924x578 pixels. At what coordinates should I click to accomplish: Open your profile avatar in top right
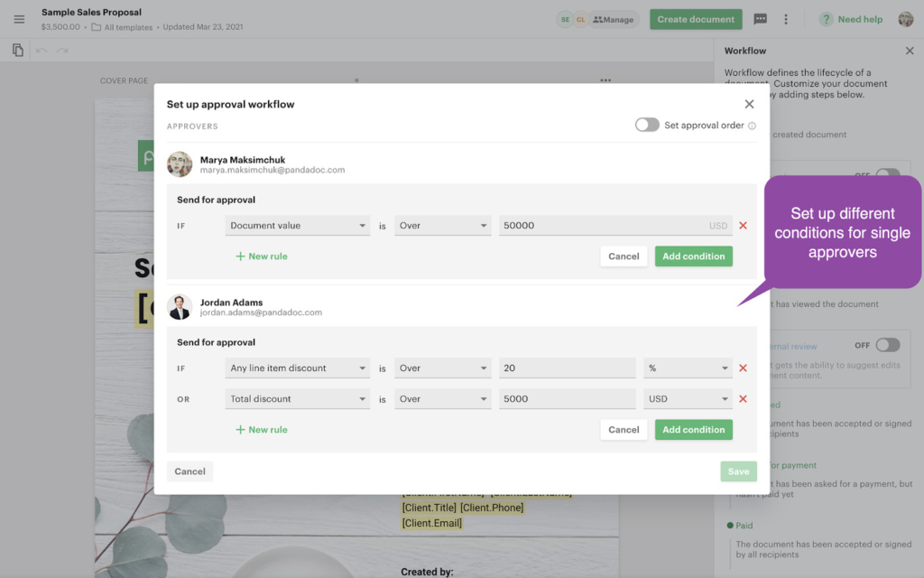pos(905,19)
